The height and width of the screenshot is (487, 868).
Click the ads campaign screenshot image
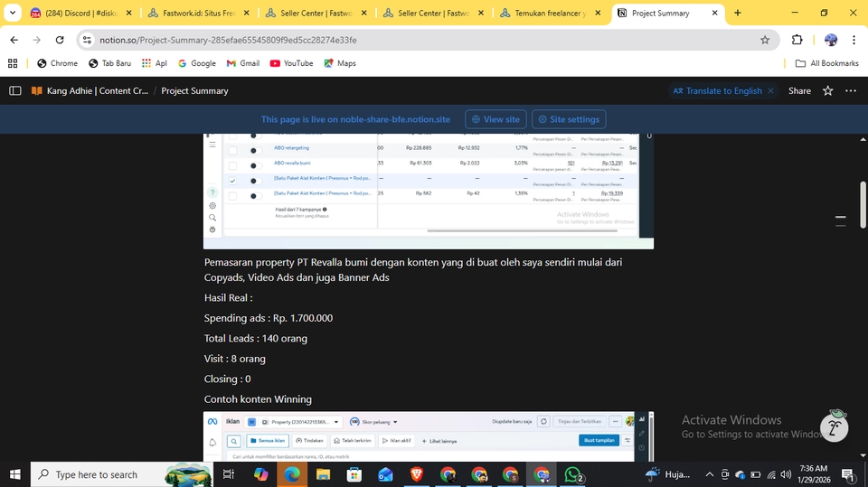(428, 190)
